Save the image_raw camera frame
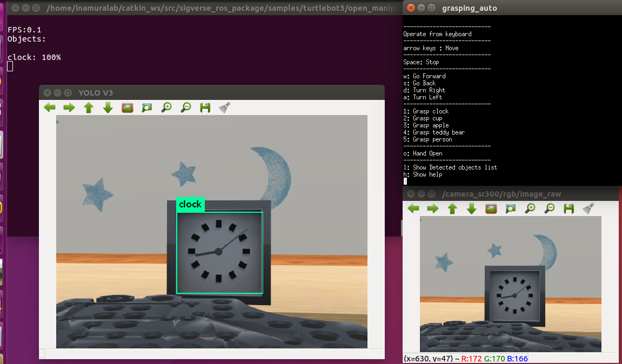The width and height of the screenshot is (622, 364). point(569,208)
